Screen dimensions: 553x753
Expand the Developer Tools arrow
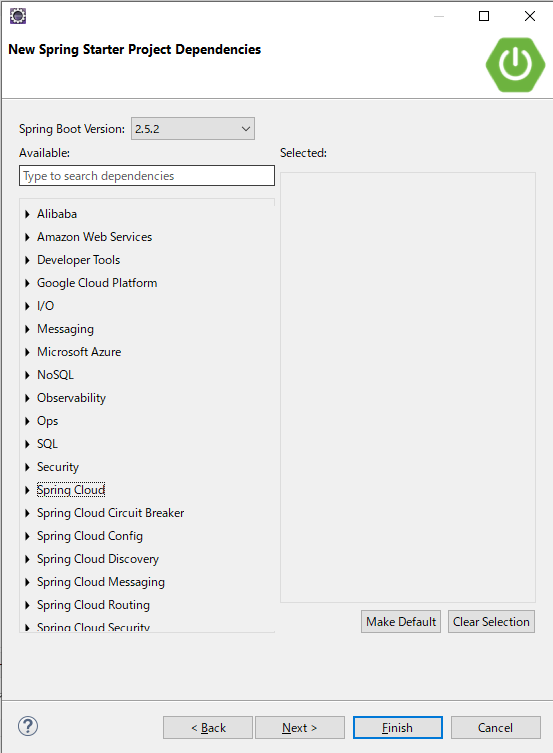pyautogui.click(x=27, y=260)
